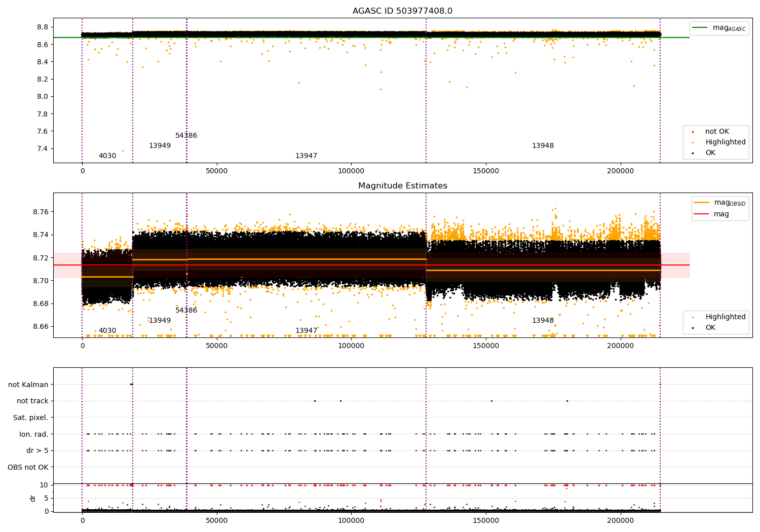Click the 'Sat. pixel.' row label
The width and height of the screenshot is (760, 532).
(x=31, y=417)
